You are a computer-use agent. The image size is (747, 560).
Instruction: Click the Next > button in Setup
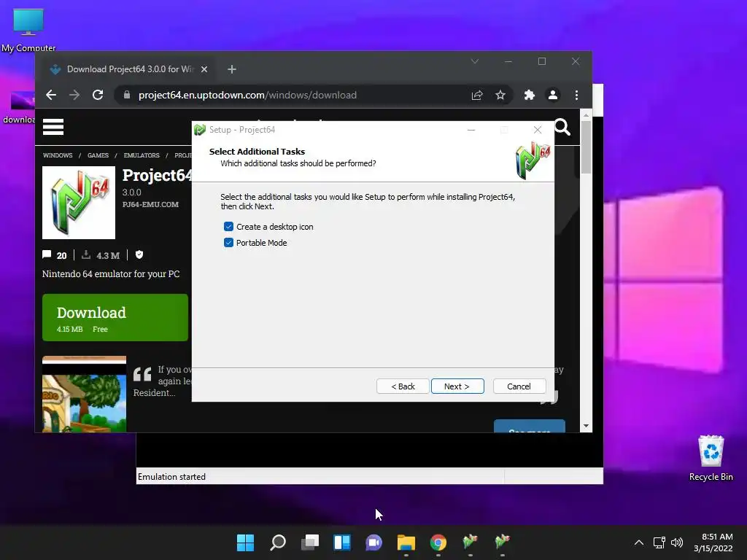click(457, 386)
